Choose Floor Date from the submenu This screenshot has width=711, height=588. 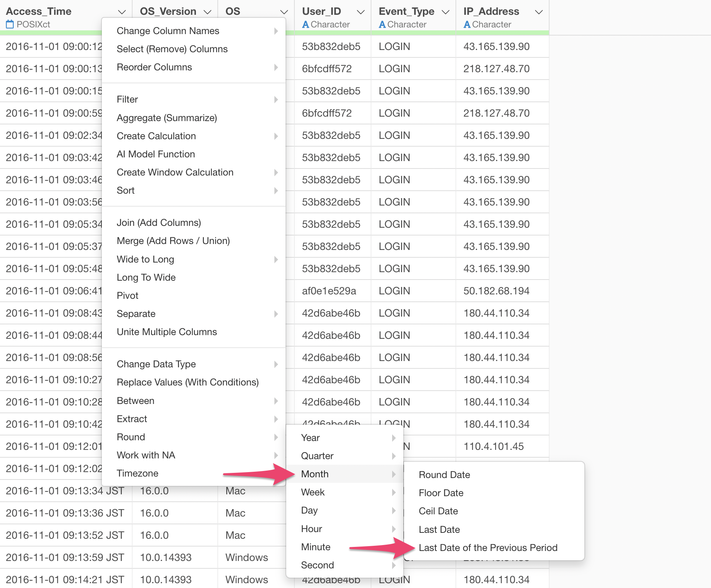point(441,493)
